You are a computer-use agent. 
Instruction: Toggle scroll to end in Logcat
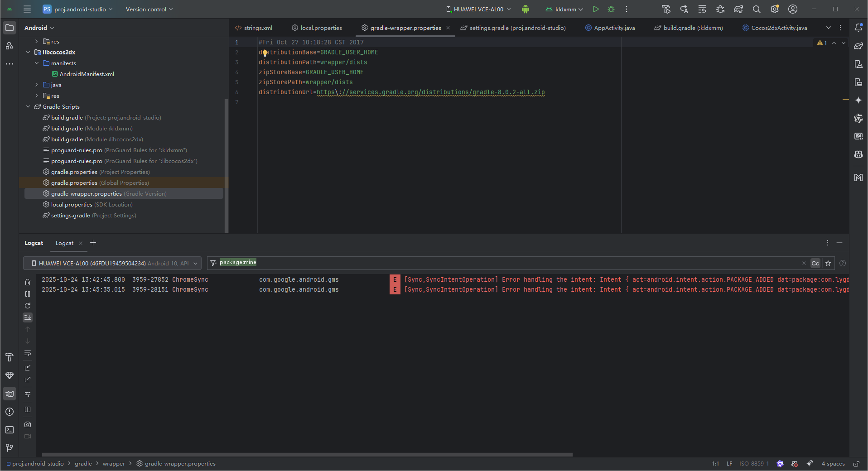click(28, 317)
